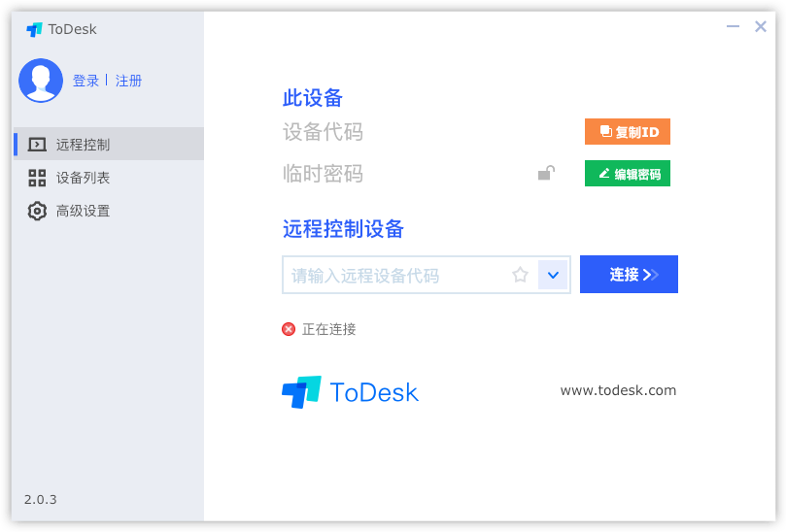Click the large ToDesk logo banner
This screenshot has width=786, height=532.
[x=350, y=392]
